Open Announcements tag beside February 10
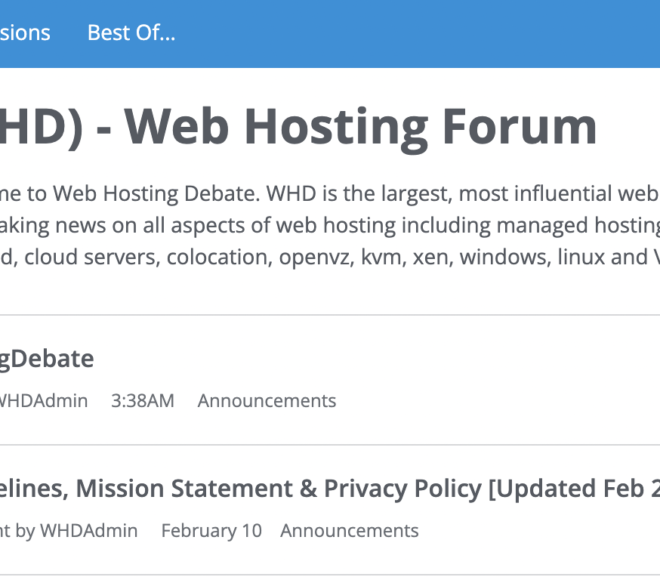Viewport: 660px width, 577px height. coord(349,531)
